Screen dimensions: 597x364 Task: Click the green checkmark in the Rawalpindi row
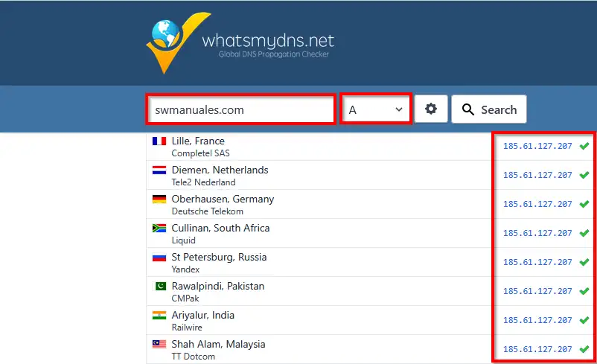pyautogui.click(x=584, y=291)
